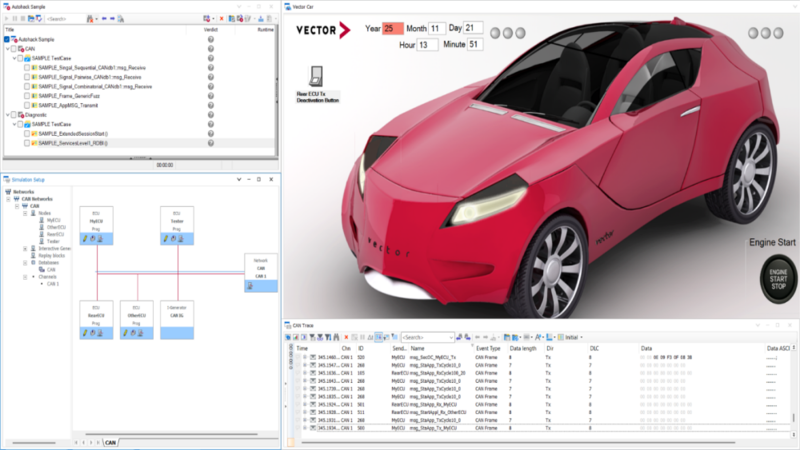
Task: Toggle the Autohack Sample root checkbox
Action: point(8,40)
